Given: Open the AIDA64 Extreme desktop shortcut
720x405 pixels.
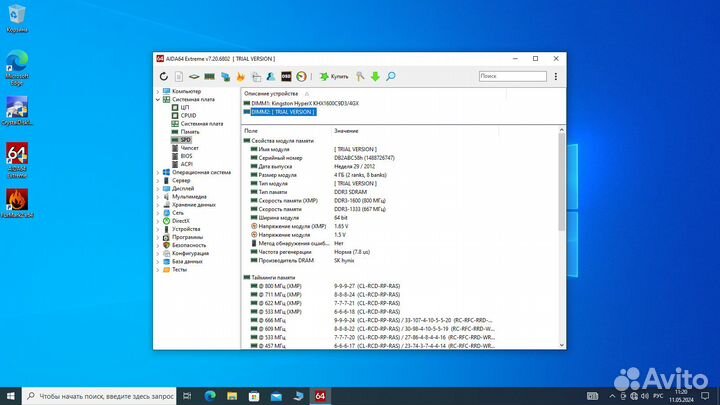Looking at the screenshot, I should (17, 160).
